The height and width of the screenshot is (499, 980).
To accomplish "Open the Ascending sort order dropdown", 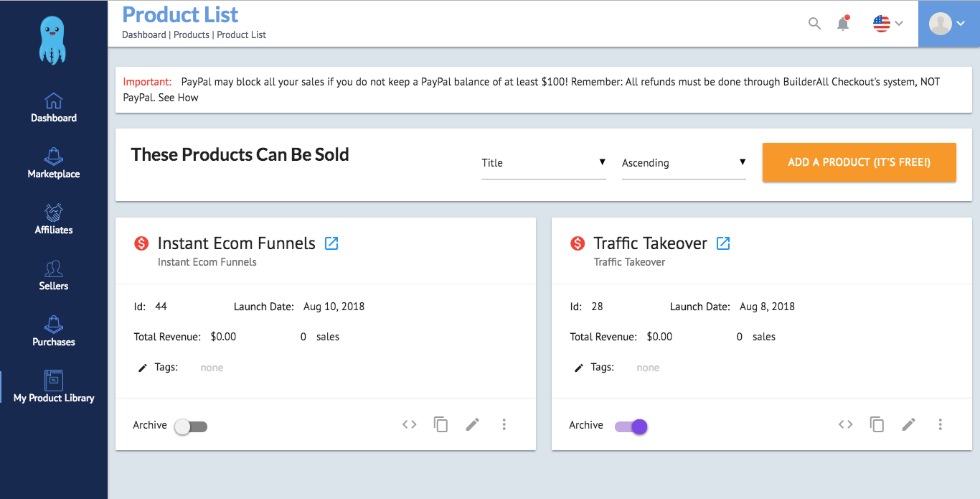I will (684, 163).
